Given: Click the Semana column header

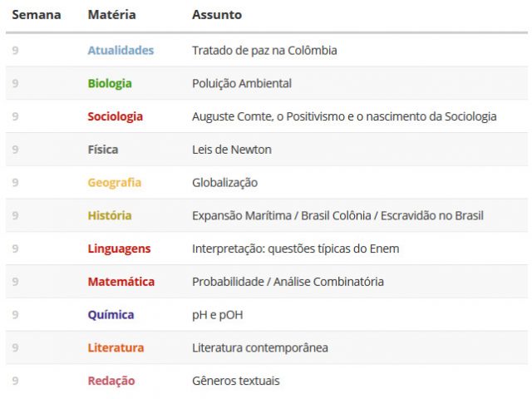Looking at the screenshot, I should coord(37,15).
